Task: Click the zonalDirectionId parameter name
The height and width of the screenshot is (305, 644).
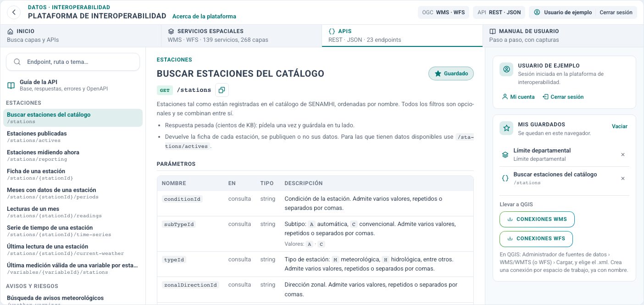Action: (190, 285)
